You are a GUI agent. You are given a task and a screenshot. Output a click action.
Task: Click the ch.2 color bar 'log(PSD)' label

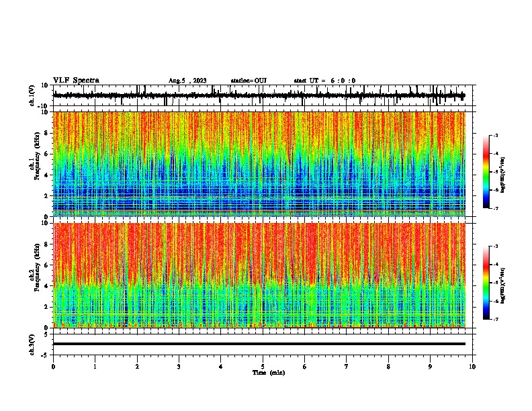coord(502,285)
